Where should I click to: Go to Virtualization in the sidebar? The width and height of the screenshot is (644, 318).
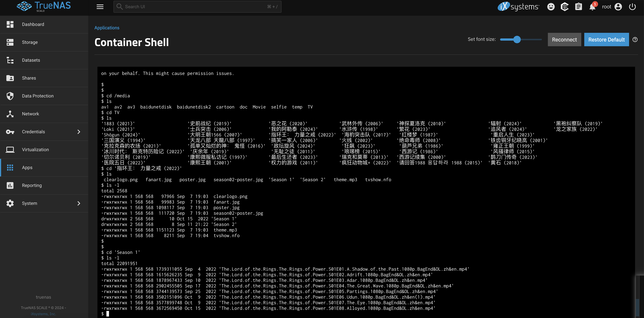(35, 149)
